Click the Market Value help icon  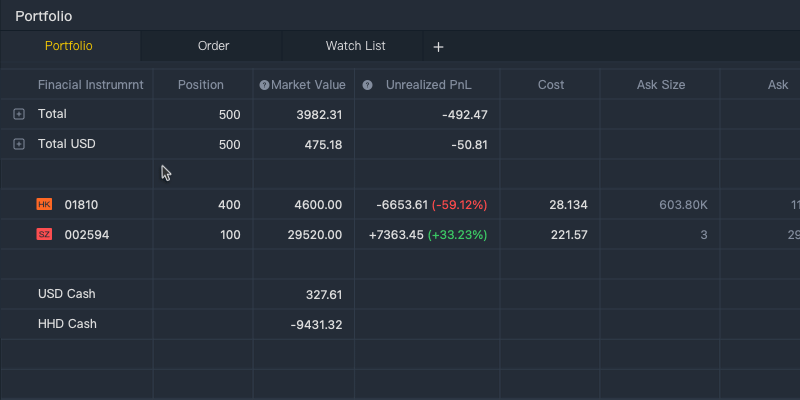(x=264, y=85)
